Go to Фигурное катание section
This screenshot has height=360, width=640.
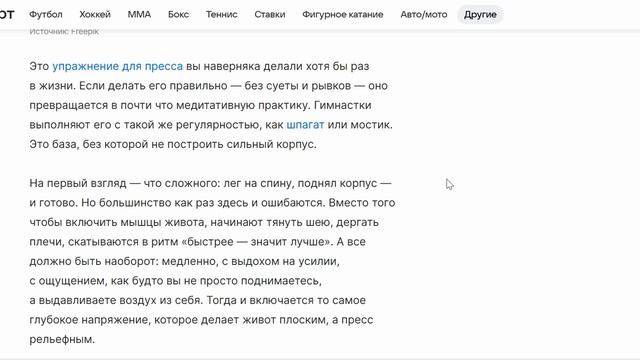(343, 14)
